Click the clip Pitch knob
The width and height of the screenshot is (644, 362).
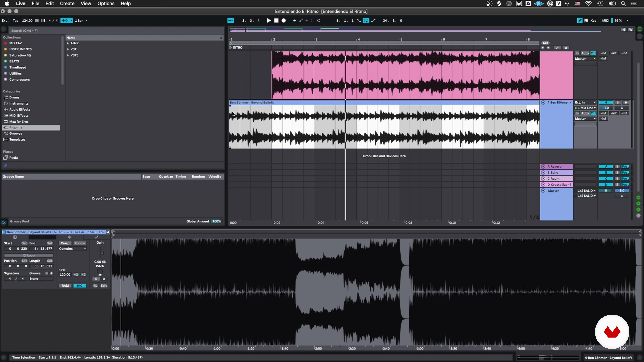click(100, 271)
